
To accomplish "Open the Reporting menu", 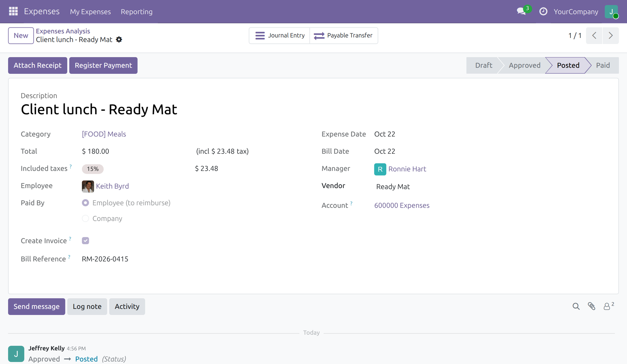I will coord(137,11).
